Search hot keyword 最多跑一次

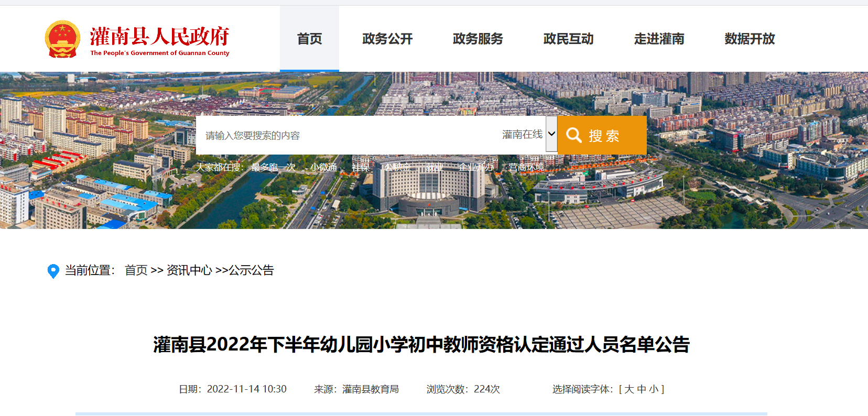273,167
